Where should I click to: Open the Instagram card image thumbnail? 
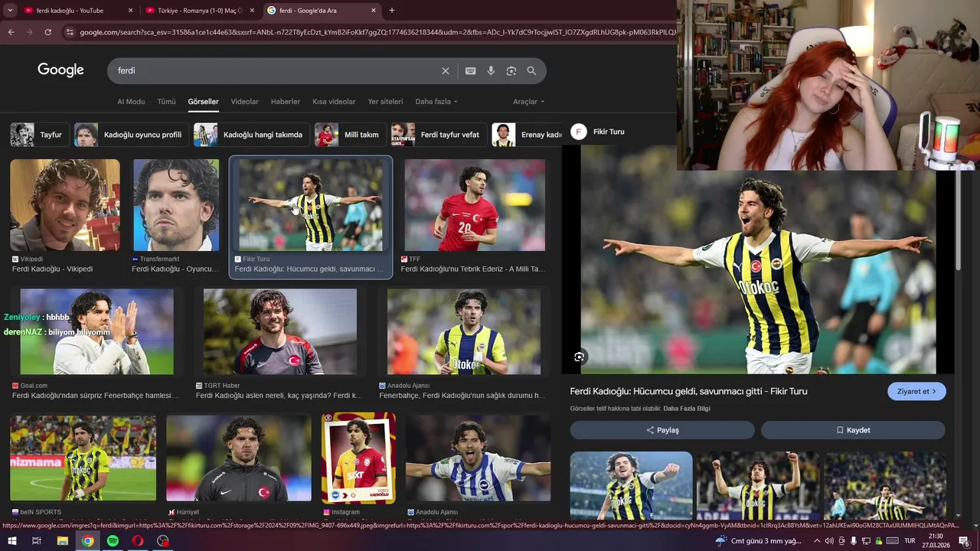click(358, 458)
